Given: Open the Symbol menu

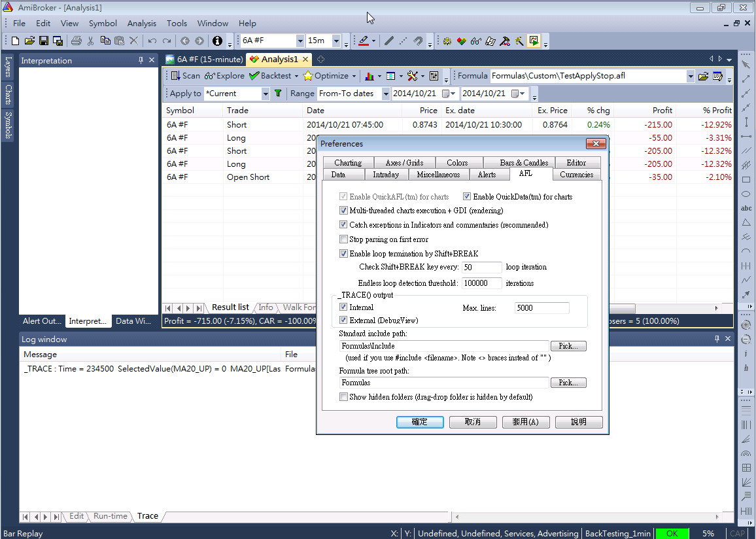Looking at the screenshot, I should (x=103, y=23).
